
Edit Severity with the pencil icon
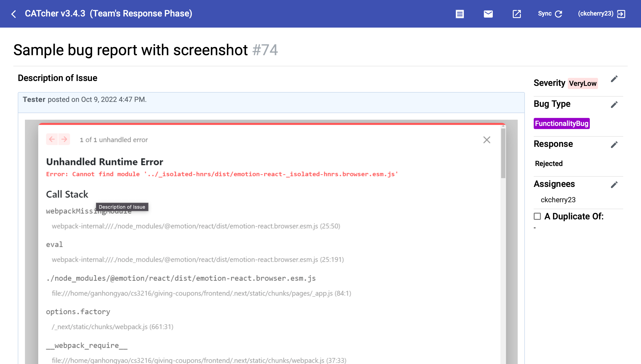click(614, 79)
